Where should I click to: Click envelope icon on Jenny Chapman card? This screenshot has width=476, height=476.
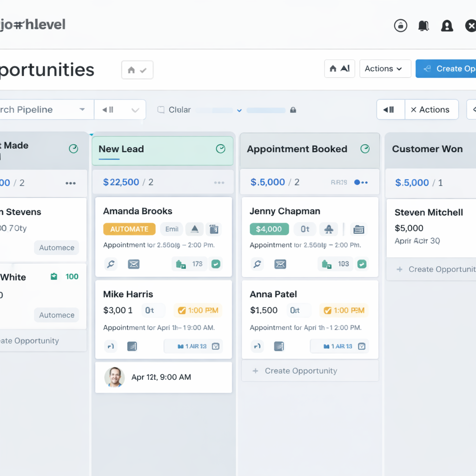tap(280, 264)
